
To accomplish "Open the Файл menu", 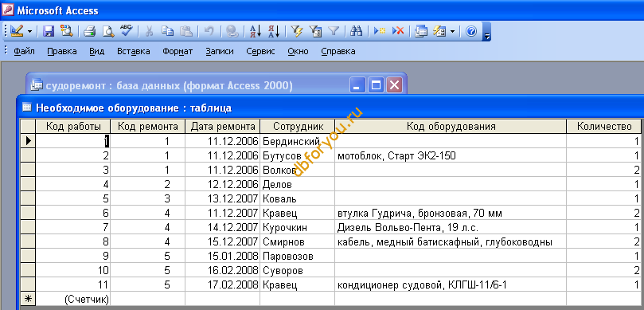I will 24,51.
